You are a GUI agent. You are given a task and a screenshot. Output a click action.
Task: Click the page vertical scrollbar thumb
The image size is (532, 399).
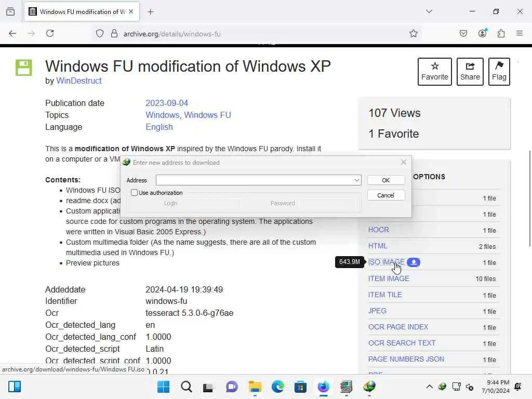tap(529, 198)
